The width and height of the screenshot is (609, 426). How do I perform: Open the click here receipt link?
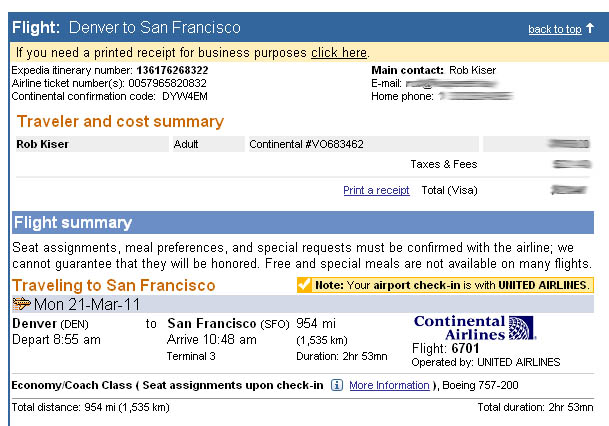[339, 52]
